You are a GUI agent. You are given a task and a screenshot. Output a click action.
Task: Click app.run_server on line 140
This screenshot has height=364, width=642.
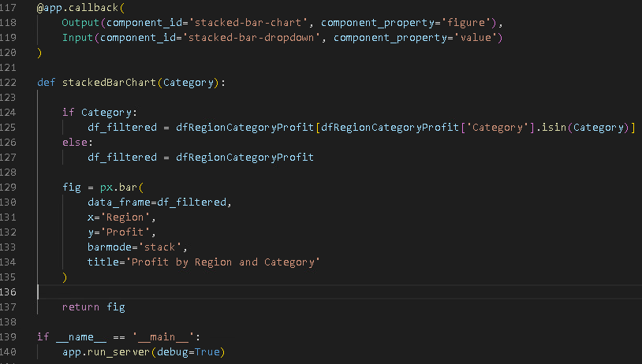coord(106,352)
